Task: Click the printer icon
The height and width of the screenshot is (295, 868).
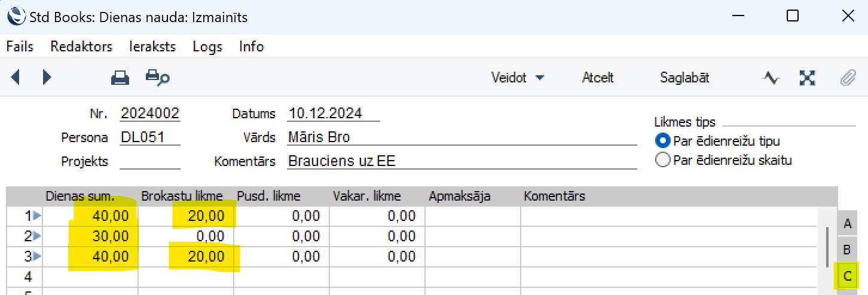Action: (x=120, y=78)
